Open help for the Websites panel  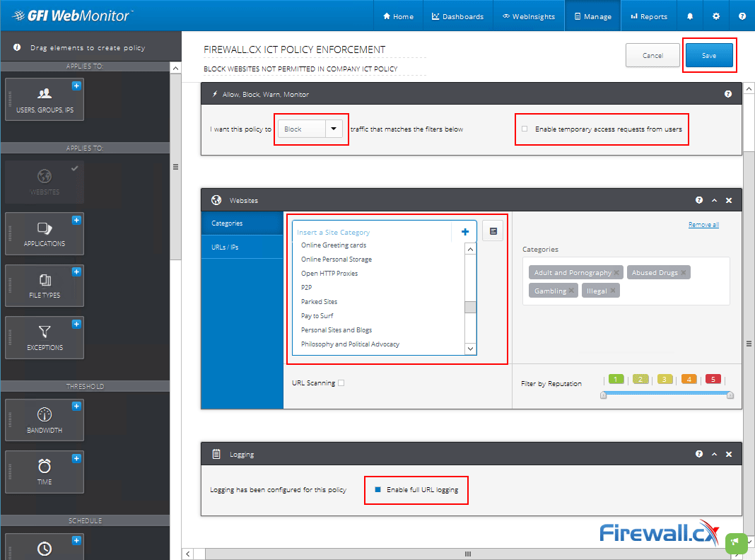pyautogui.click(x=698, y=200)
